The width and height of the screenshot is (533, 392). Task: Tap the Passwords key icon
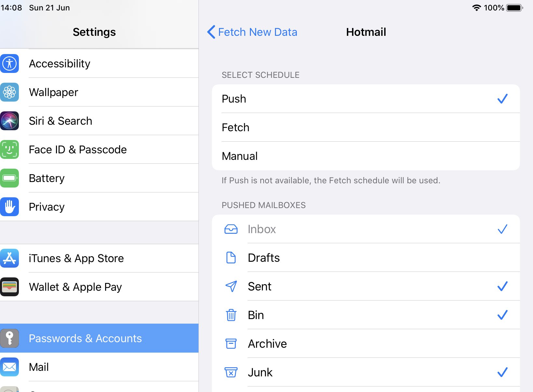[x=9, y=338]
